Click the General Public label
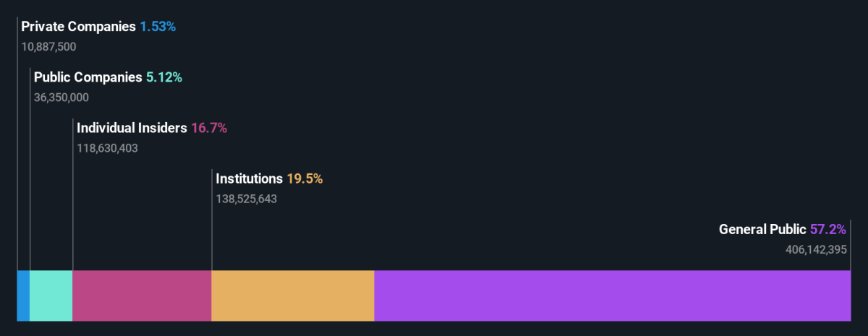This screenshot has height=336, width=868. 762,229
